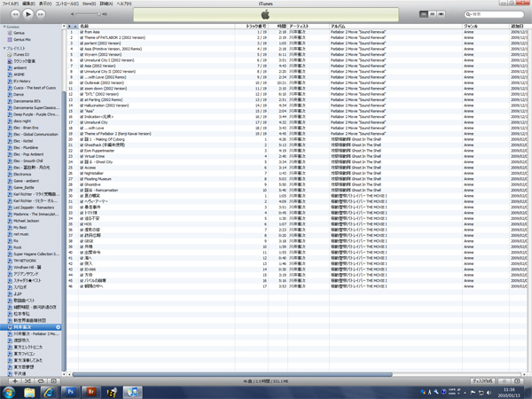Click the sidebar vertical scrollbar
Viewport: 532px width, 399px height.
[64, 231]
